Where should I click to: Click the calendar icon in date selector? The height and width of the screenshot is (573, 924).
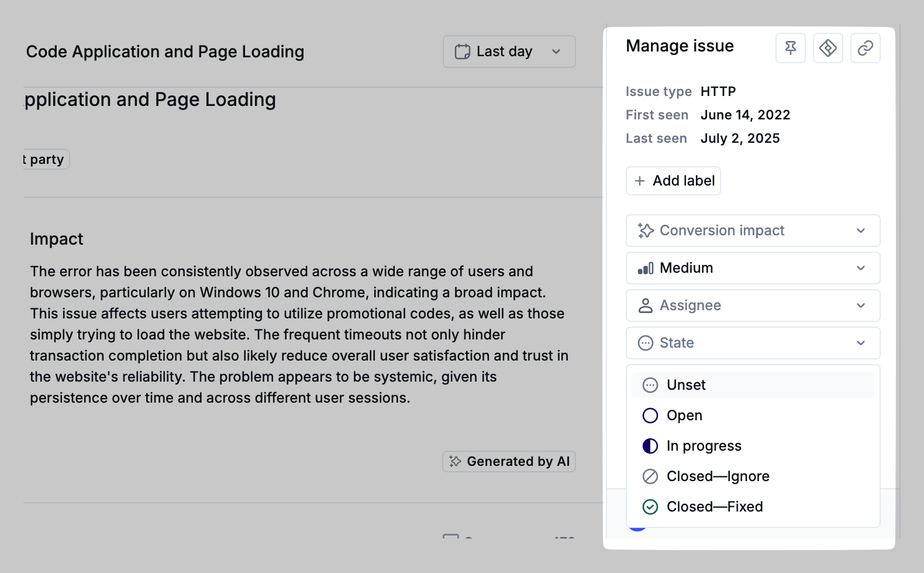tap(462, 52)
